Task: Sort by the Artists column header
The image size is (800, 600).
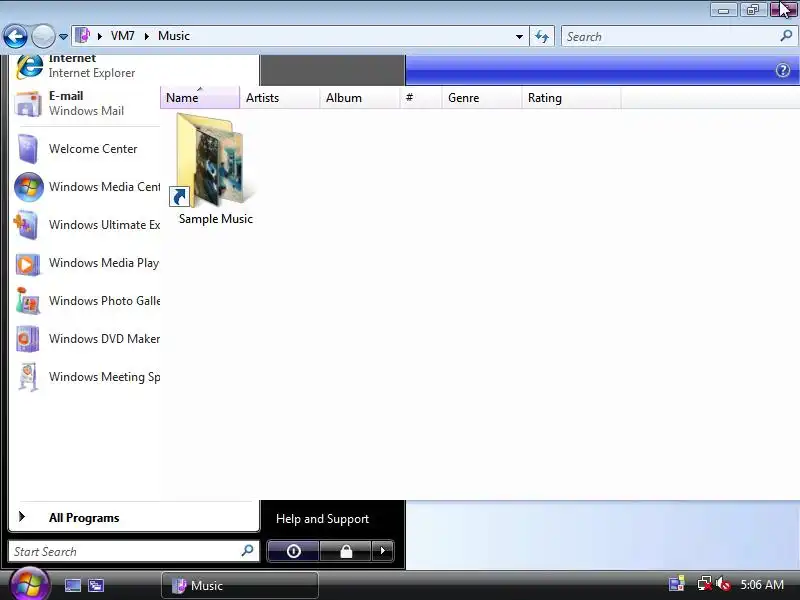Action: (280, 97)
